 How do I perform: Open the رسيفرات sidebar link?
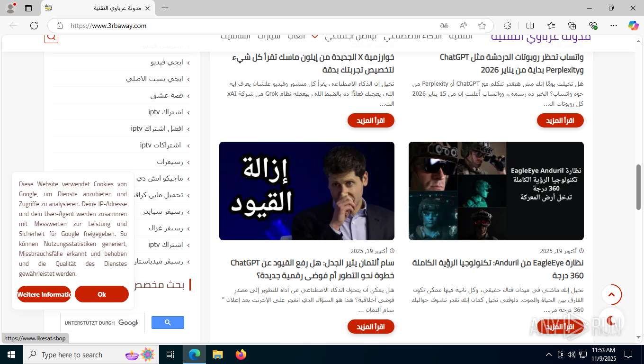(170, 162)
